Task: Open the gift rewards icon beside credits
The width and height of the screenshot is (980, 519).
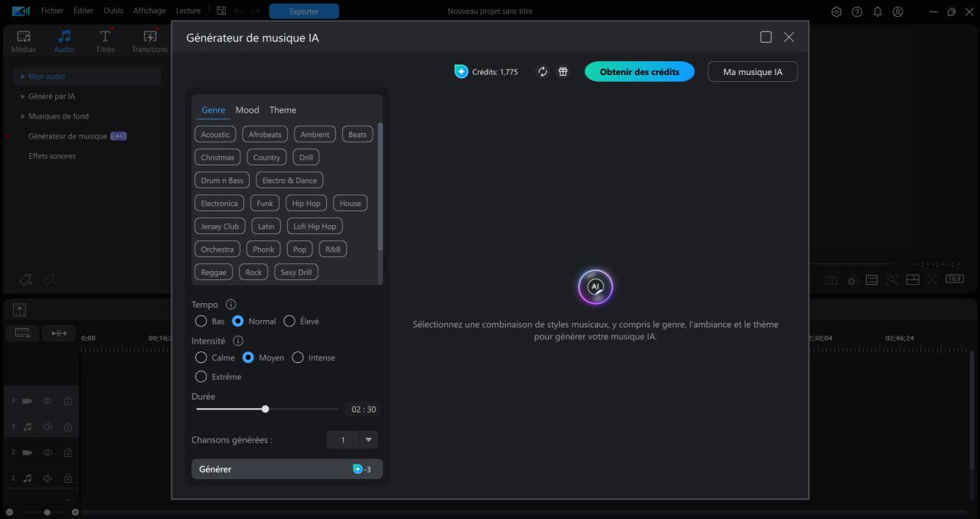Action: pyautogui.click(x=563, y=71)
